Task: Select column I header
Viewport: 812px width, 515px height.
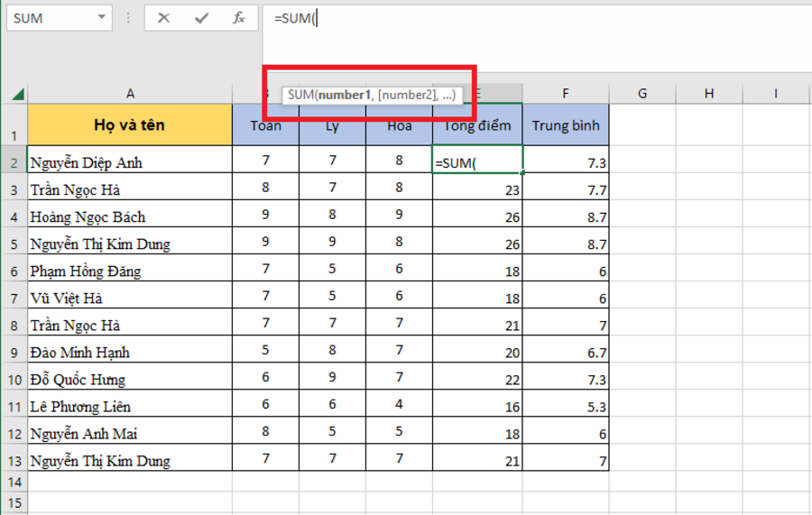Action: [776, 94]
